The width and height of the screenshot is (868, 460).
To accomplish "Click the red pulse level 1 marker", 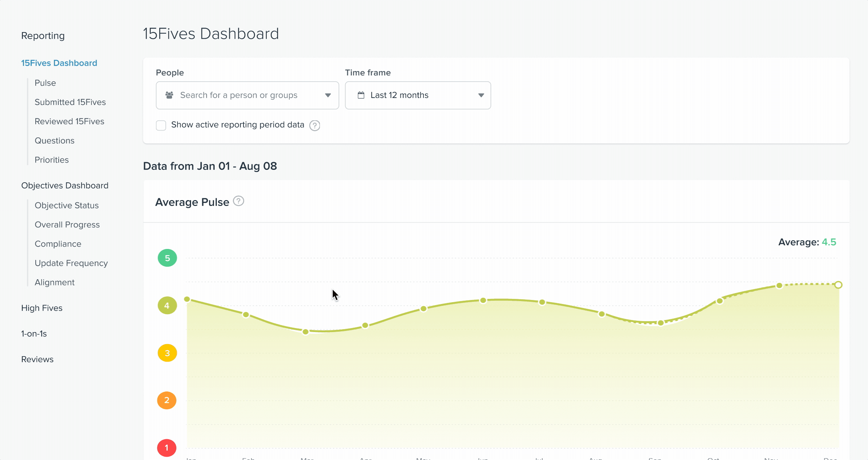I will [x=167, y=448].
